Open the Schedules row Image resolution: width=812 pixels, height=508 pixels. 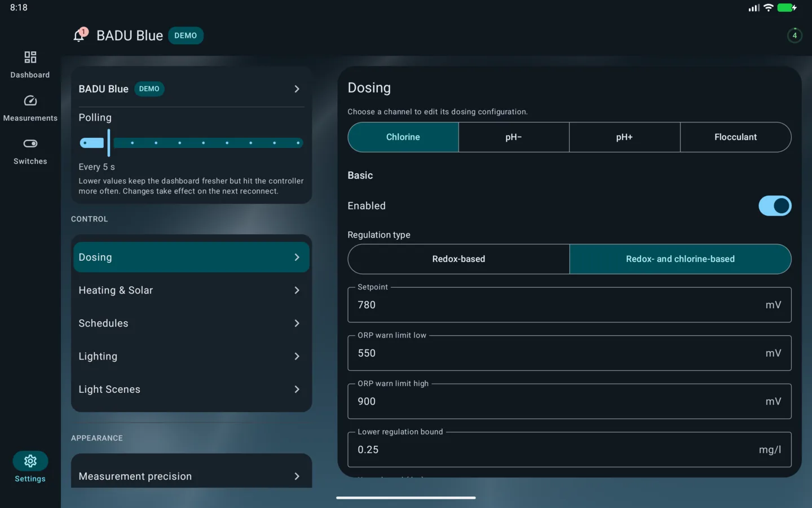pos(191,323)
